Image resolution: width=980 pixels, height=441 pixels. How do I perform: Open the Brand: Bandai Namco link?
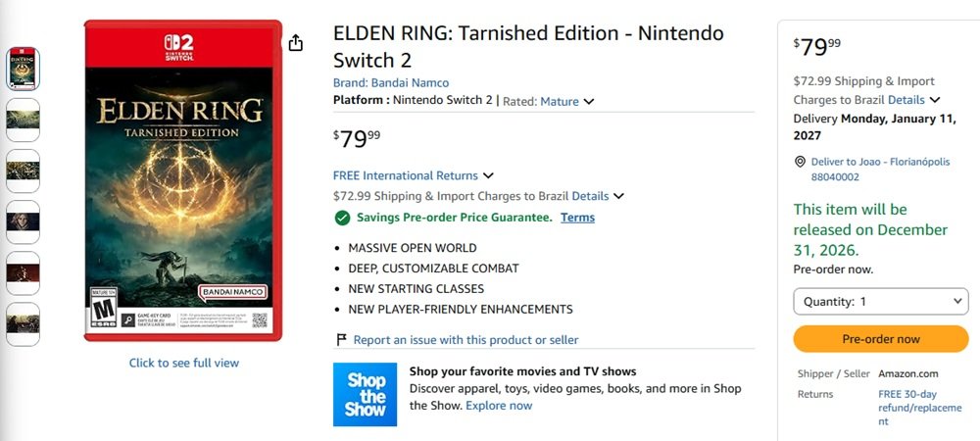pyautogui.click(x=391, y=82)
